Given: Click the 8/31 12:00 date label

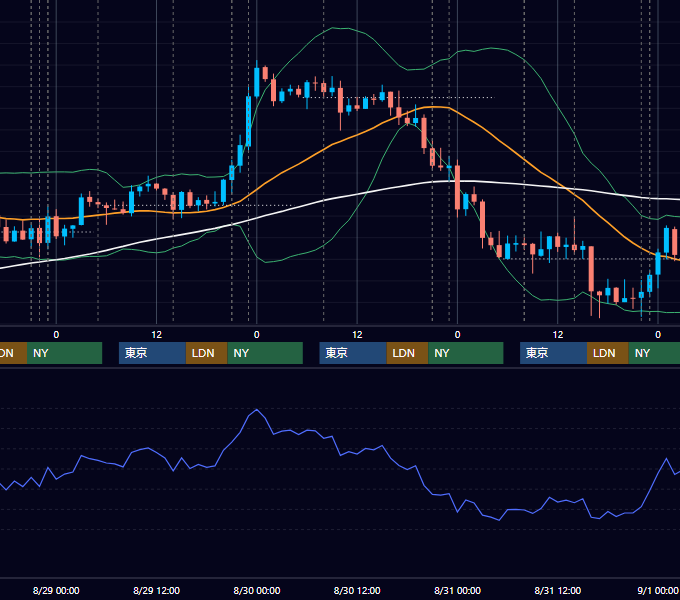Looking at the screenshot, I should [x=558, y=590].
